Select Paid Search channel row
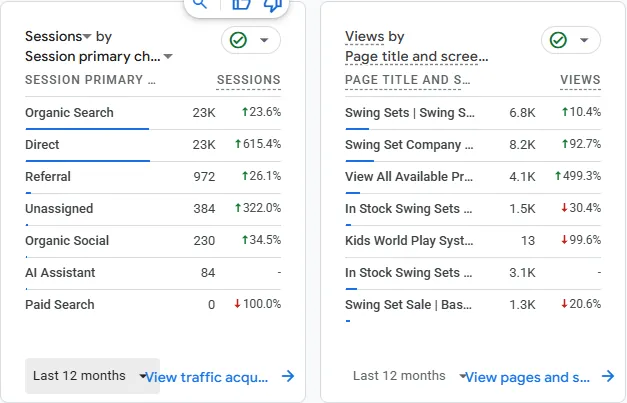 click(x=153, y=305)
